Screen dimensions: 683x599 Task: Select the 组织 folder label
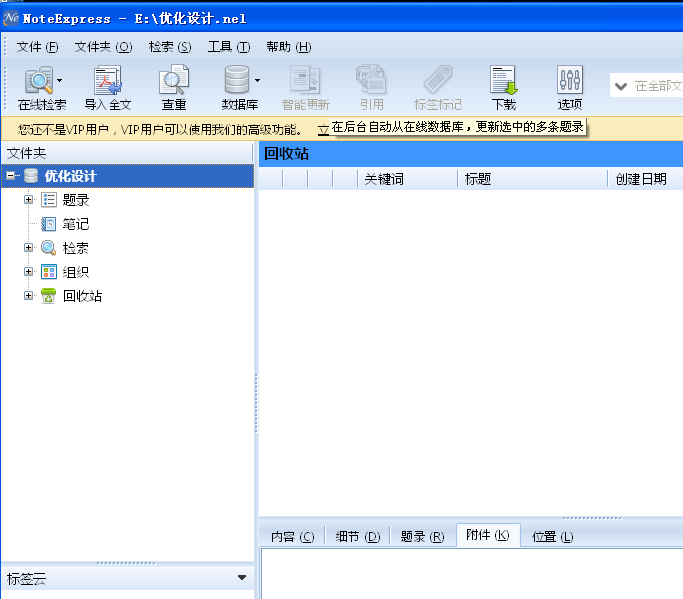(76, 272)
